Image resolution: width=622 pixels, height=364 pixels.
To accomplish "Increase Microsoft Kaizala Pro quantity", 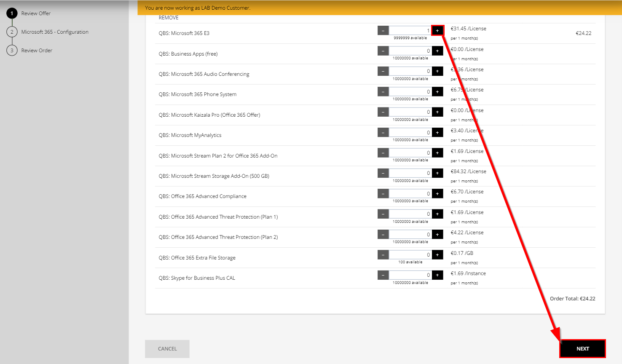I will (x=437, y=112).
